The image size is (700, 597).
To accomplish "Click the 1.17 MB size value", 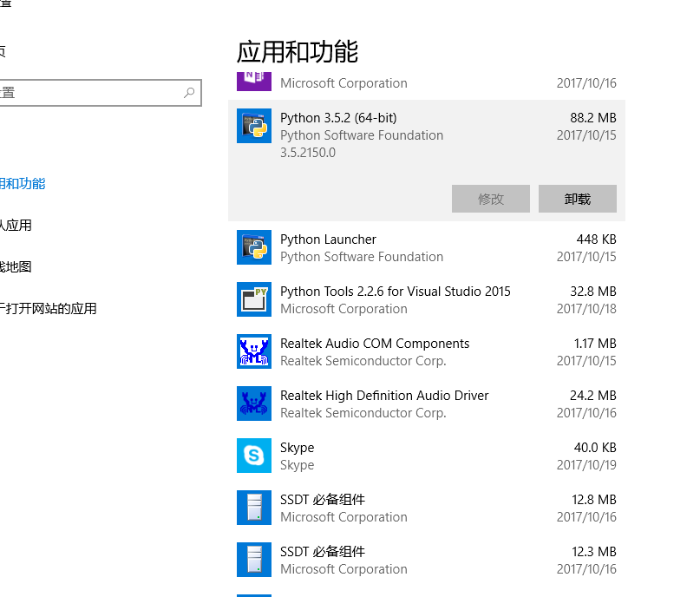I will [x=595, y=344].
